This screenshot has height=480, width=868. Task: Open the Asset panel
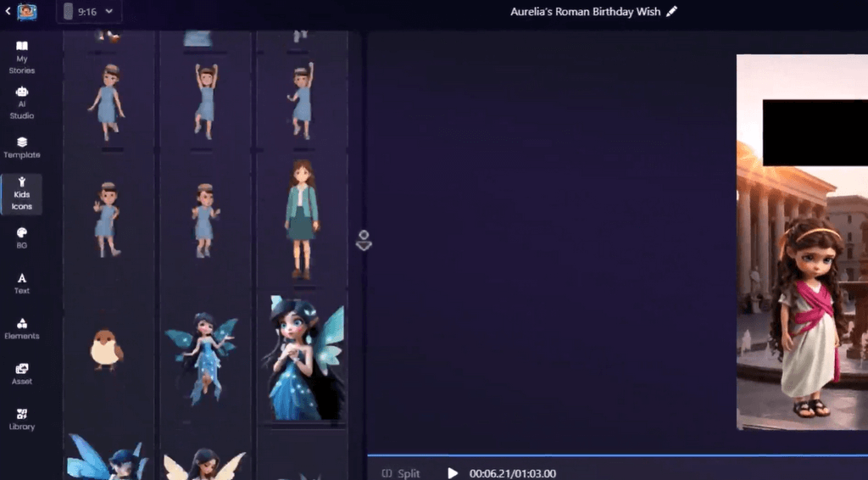point(21,374)
